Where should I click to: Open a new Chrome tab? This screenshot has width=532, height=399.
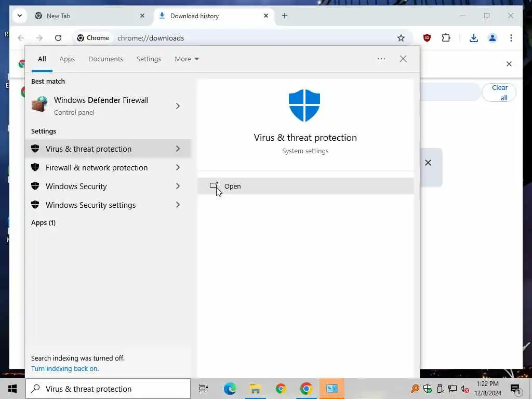pyautogui.click(x=284, y=16)
